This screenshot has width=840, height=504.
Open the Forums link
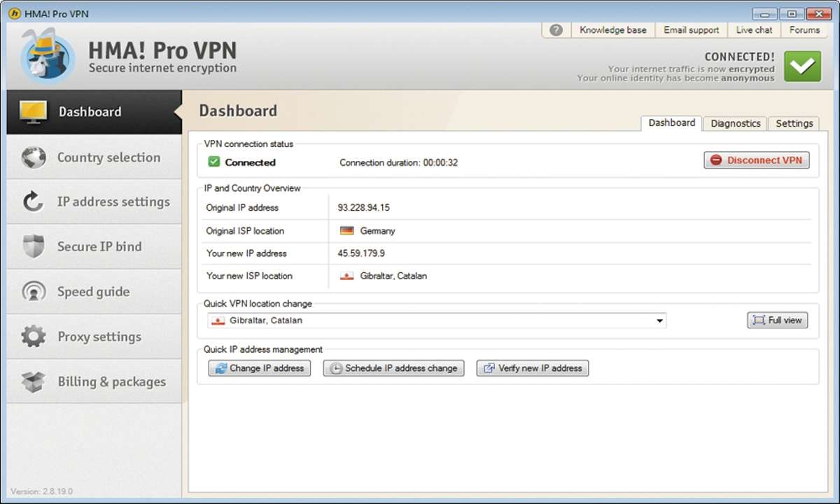[x=804, y=30]
